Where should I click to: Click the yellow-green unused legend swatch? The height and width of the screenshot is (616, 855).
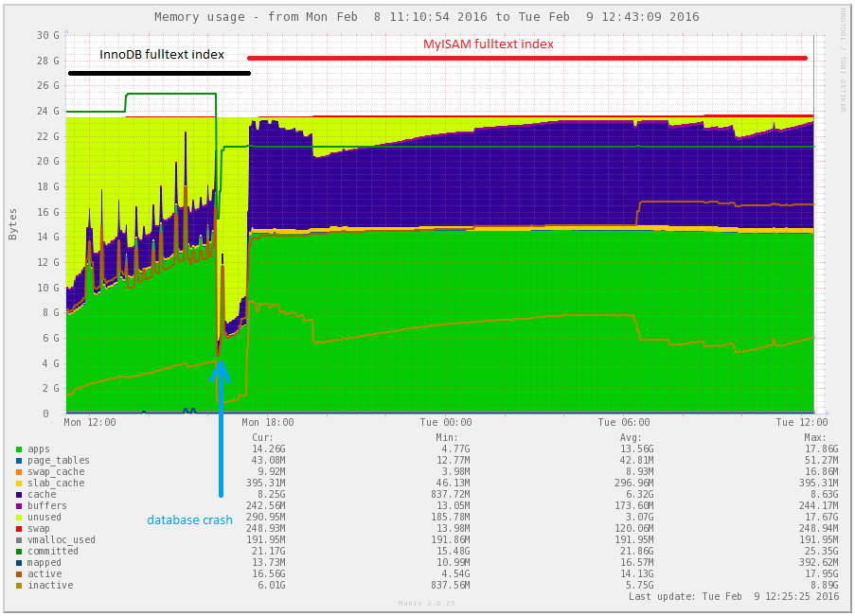[19, 518]
